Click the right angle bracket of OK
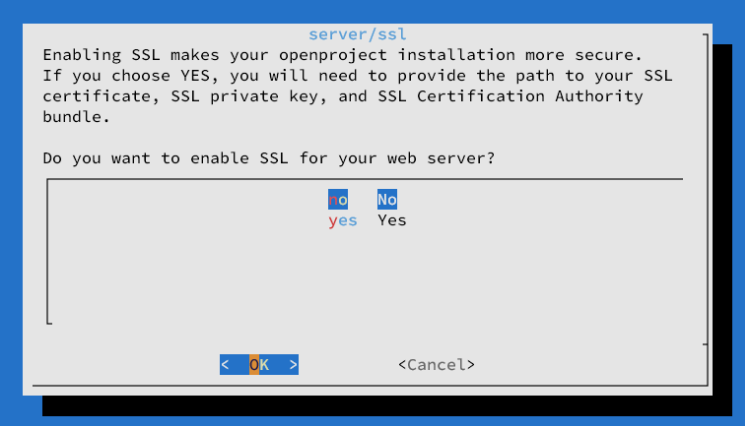This screenshot has width=745, height=426. [x=293, y=365]
